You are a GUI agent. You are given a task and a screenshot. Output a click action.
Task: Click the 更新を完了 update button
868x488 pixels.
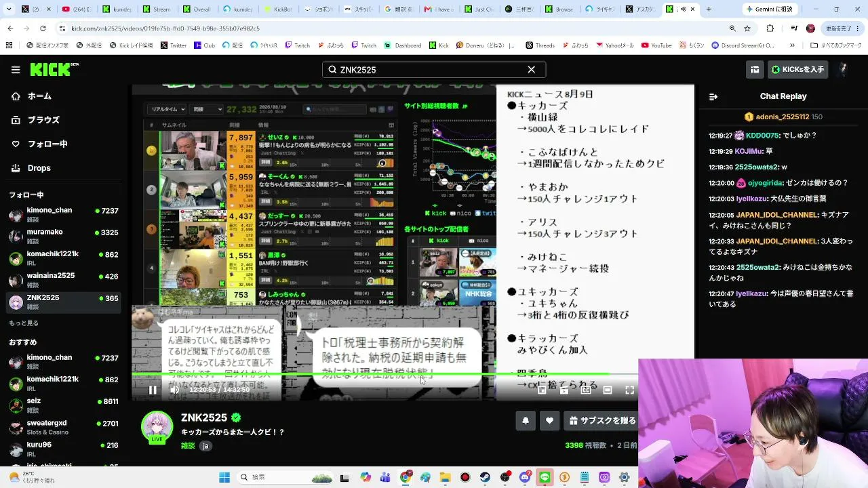[x=842, y=28]
